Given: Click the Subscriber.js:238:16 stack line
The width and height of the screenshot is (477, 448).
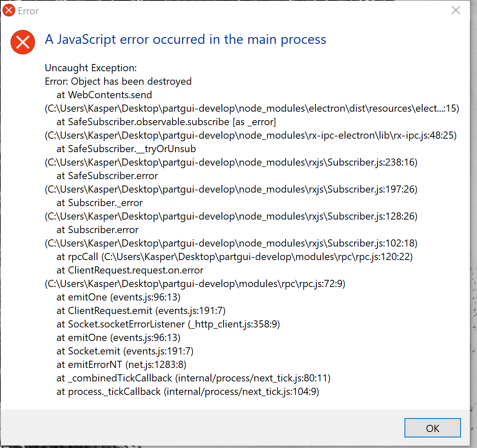Looking at the screenshot, I should pyautogui.click(x=230, y=162).
